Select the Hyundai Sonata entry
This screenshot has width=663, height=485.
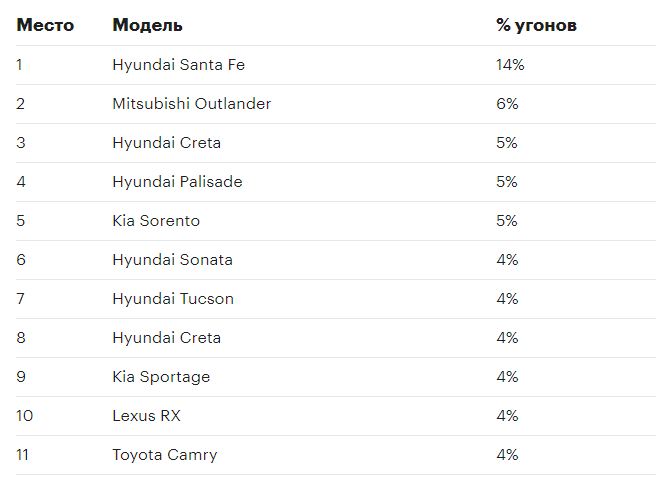click(173, 260)
